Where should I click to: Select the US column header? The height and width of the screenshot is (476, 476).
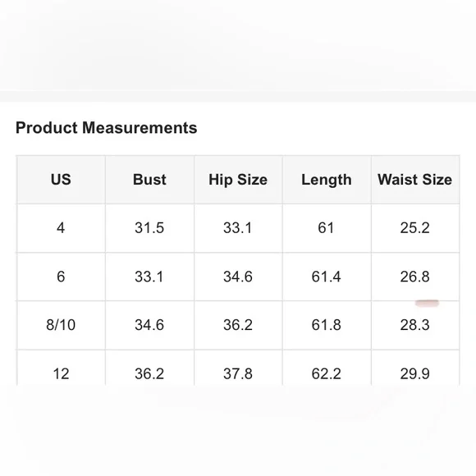(x=61, y=180)
